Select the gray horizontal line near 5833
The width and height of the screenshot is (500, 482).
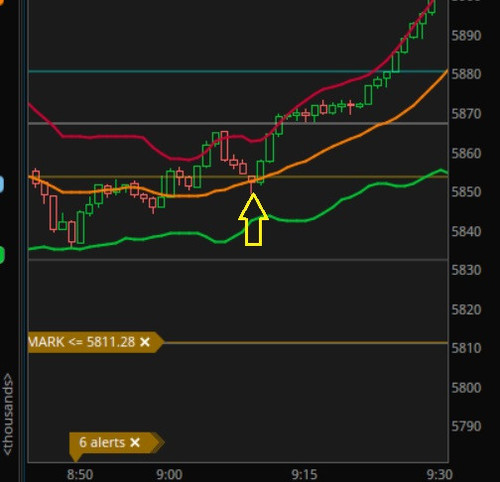click(238, 259)
